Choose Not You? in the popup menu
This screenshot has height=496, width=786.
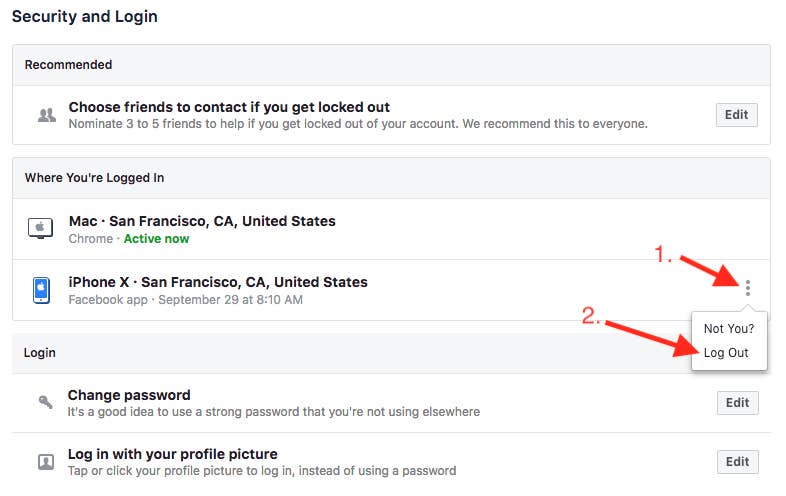729,328
